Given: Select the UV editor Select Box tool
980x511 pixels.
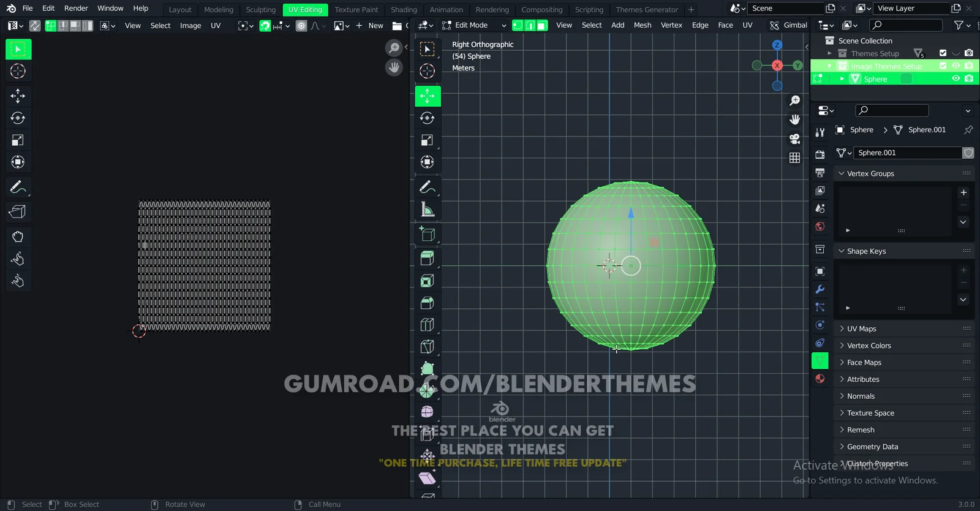Looking at the screenshot, I should (x=18, y=49).
